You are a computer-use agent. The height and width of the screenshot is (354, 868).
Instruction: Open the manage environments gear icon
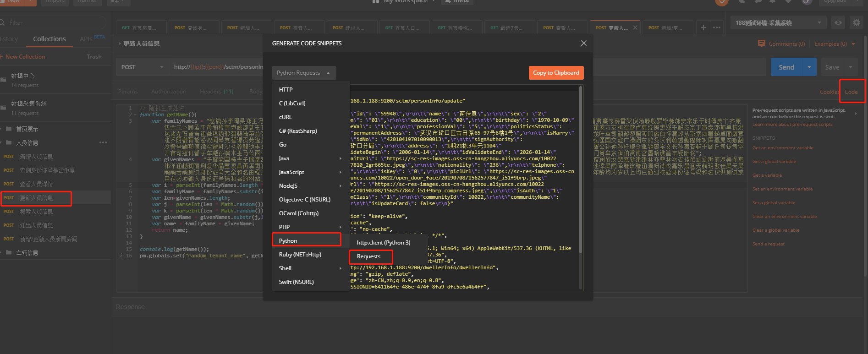(x=856, y=22)
